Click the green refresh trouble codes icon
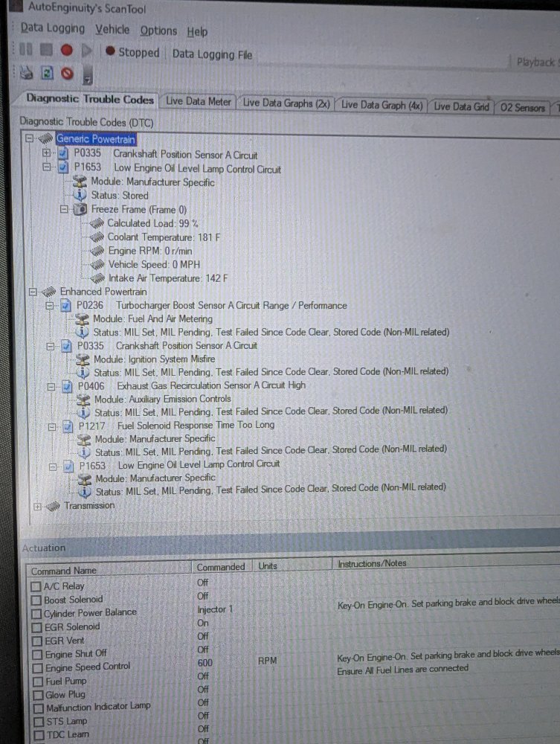Image resolution: width=560 pixels, height=744 pixels. (x=46, y=73)
